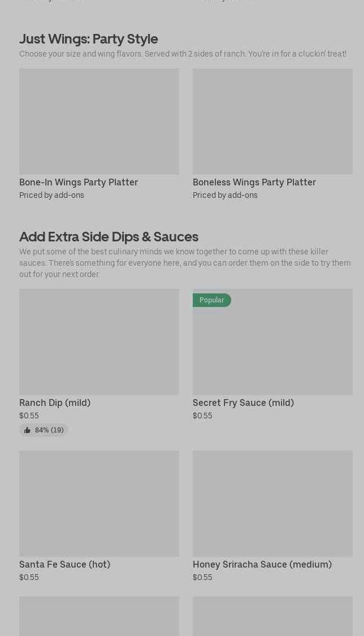This screenshot has height=636, width=364.
Task: Click the $0.55 price under Honey Sriracha Sauce
Action: coord(202,577)
